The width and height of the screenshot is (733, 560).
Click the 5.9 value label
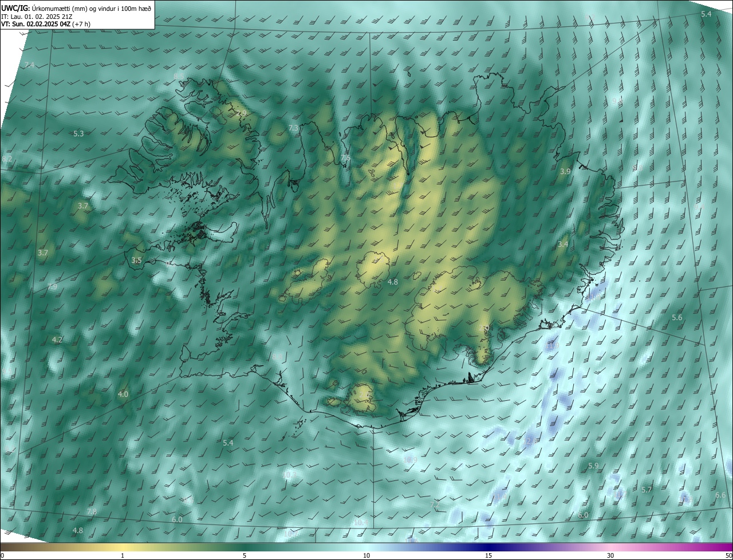pyautogui.click(x=593, y=467)
